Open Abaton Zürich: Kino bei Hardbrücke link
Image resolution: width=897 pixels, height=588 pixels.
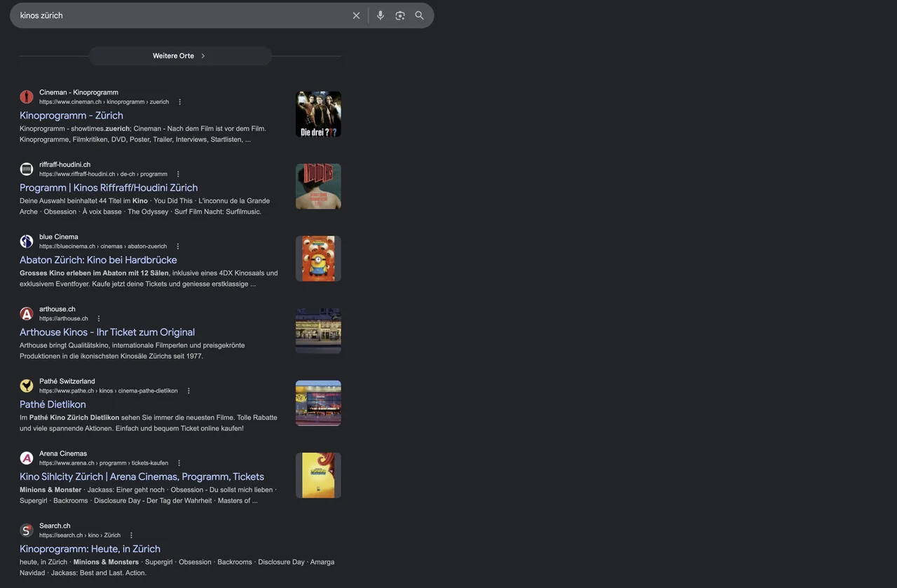click(x=98, y=260)
